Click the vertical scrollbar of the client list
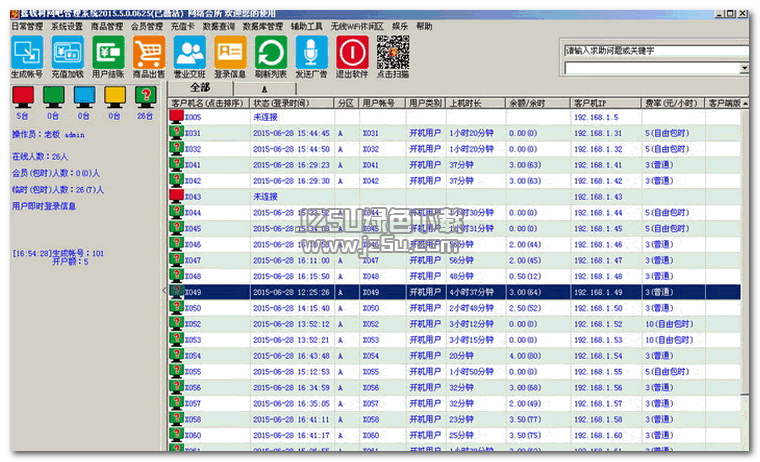The width and height of the screenshot is (760, 462). [x=745, y=252]
